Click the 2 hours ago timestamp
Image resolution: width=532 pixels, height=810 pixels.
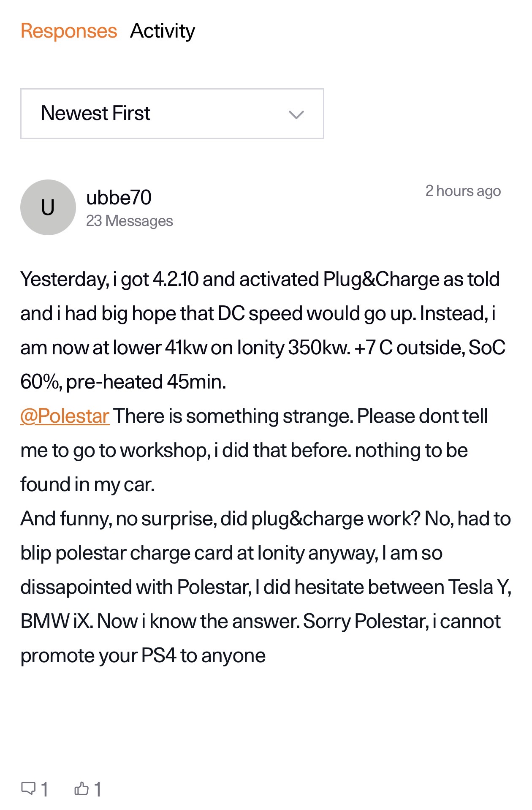point(463,191)
